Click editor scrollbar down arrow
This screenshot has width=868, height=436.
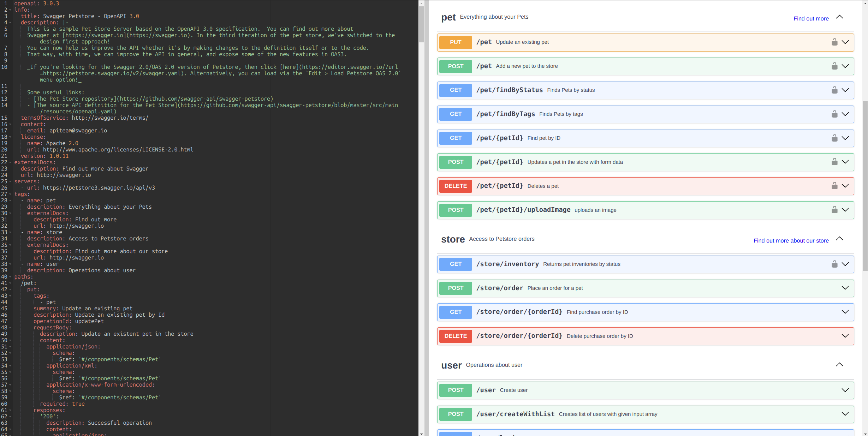[421, 434]
